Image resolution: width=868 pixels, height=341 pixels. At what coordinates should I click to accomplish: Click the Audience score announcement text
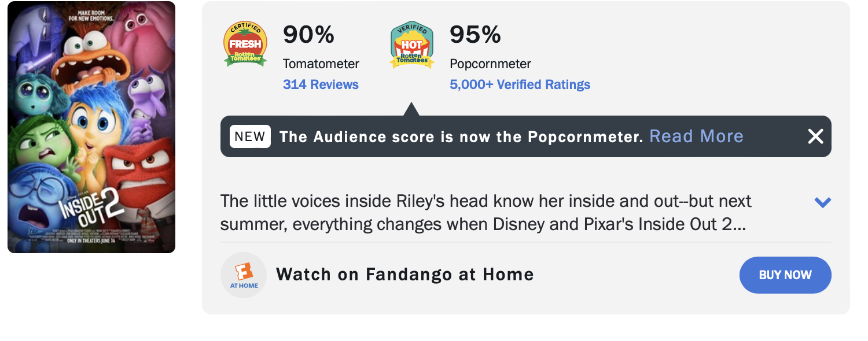[461, 137]
